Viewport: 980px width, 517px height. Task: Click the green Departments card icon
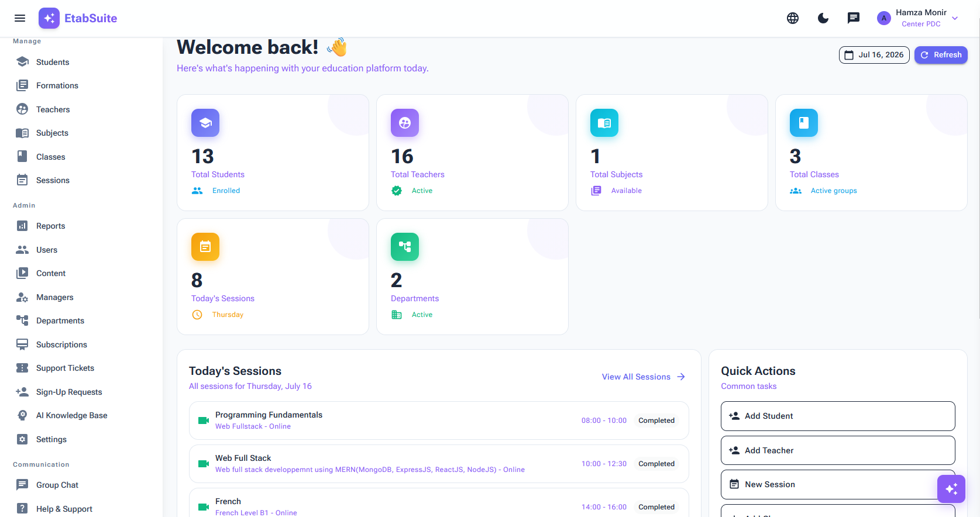click(405, 247)
